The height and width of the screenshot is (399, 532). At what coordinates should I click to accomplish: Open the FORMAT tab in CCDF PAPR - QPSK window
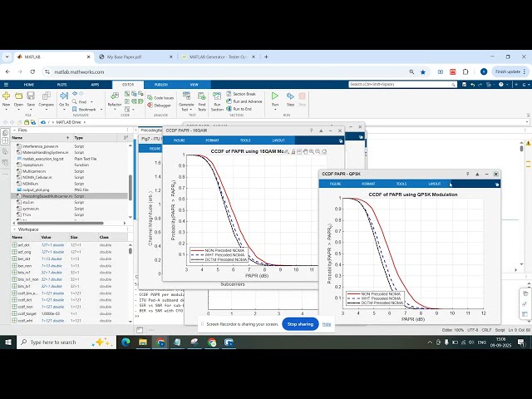[x=368, y=184]
